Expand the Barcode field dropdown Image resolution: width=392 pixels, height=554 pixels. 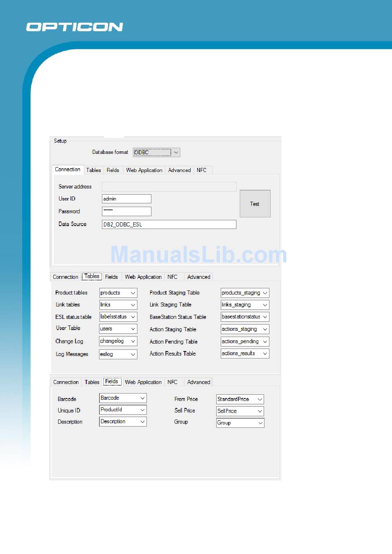pos(123,398)
